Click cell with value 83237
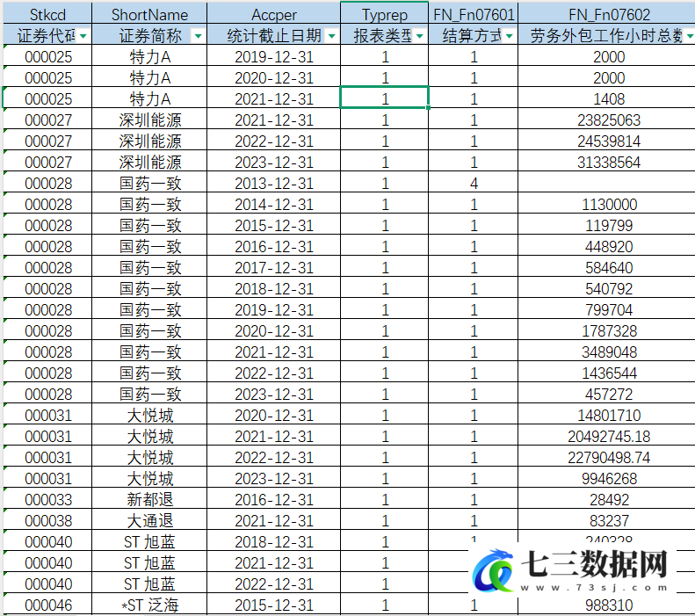 click(607, 521)
